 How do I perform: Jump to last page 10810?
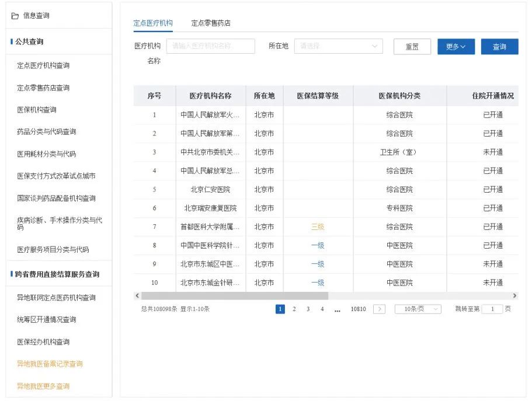click(x=359, y=309)
